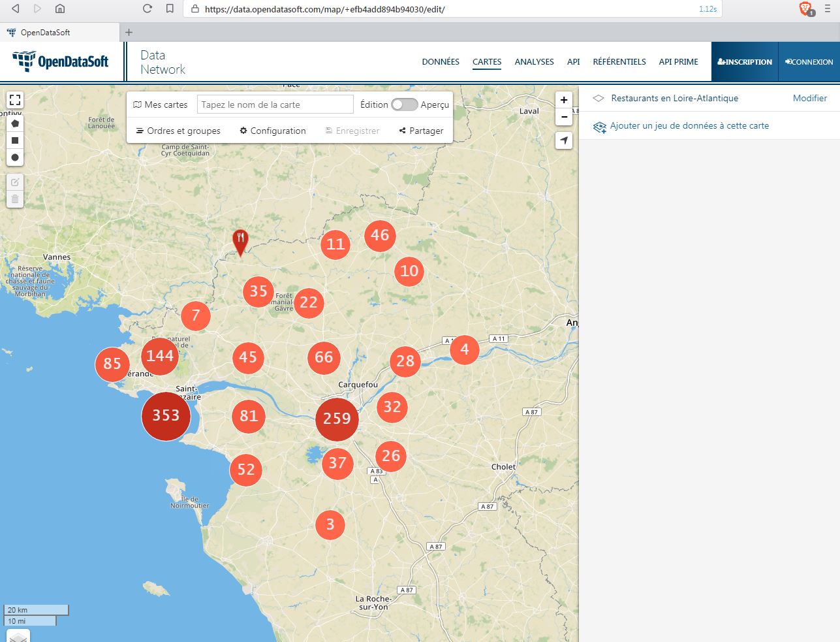The image size is (840, 642).
Task: Zoom in using the plus button
Action: tap(564, 100)
